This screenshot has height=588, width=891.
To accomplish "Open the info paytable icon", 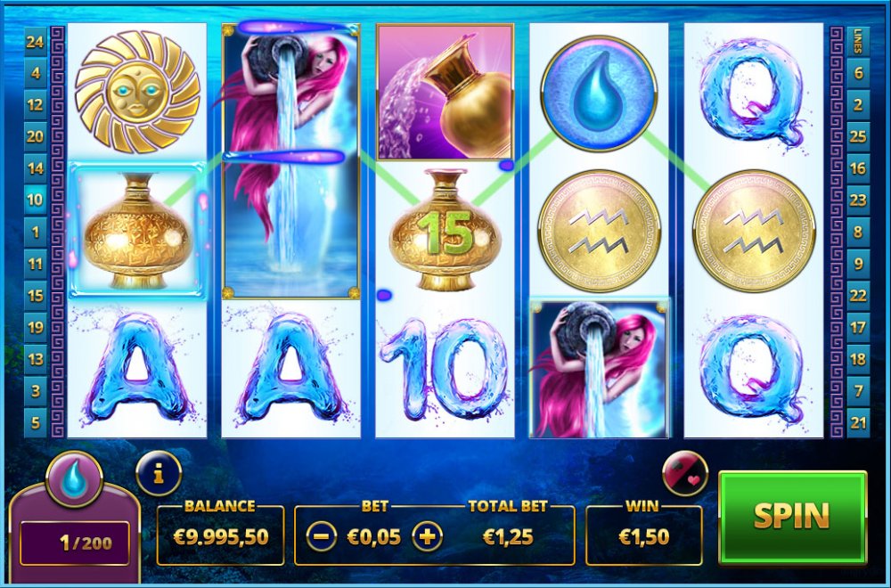I will click(159, 473).
